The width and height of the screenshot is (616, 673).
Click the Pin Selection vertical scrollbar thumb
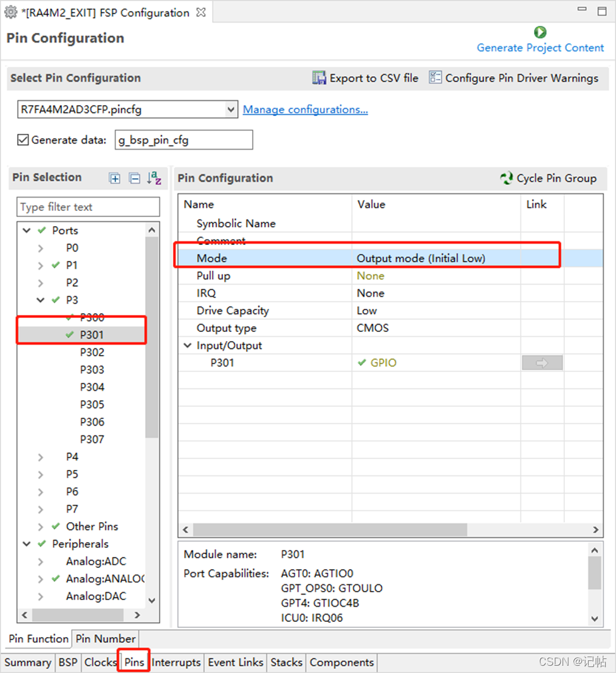[x=151, y=337]
